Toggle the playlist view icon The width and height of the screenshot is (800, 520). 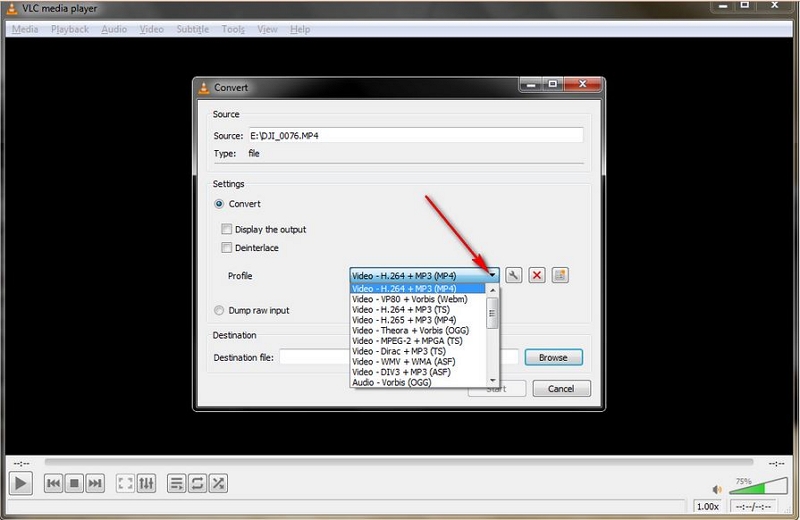coord(177,483)
